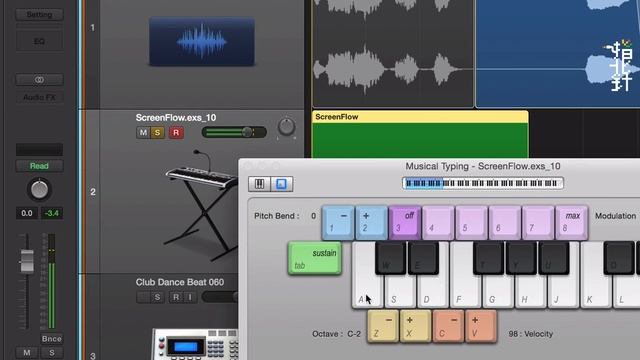Set modulation to max with key 8
The image size is (640, 360).
[572, 223]
